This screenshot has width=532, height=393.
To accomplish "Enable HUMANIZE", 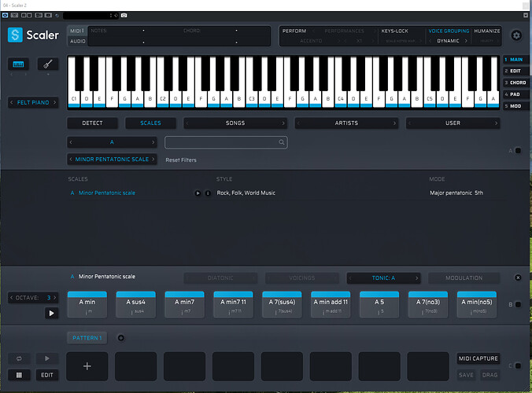I will [x=487, y=31].
